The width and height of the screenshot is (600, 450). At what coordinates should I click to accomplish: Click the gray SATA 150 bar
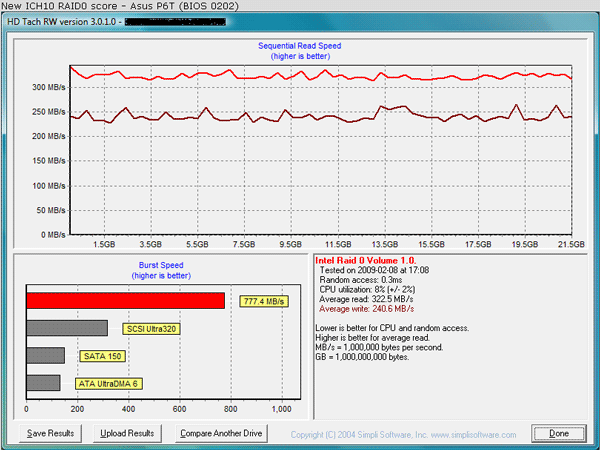click(46, 356)
